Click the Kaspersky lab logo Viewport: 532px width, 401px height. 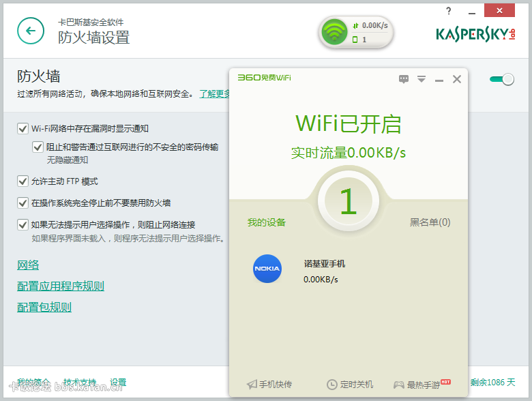475,35
